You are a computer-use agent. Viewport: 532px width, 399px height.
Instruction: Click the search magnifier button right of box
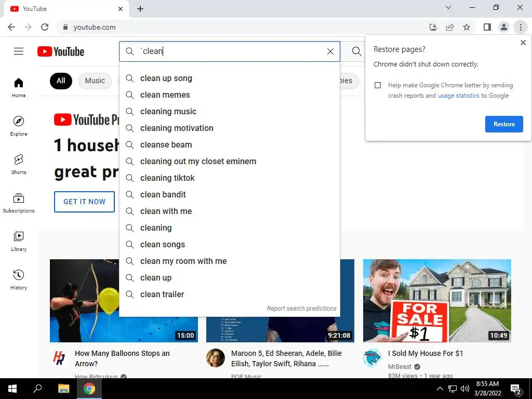point(356,51)
